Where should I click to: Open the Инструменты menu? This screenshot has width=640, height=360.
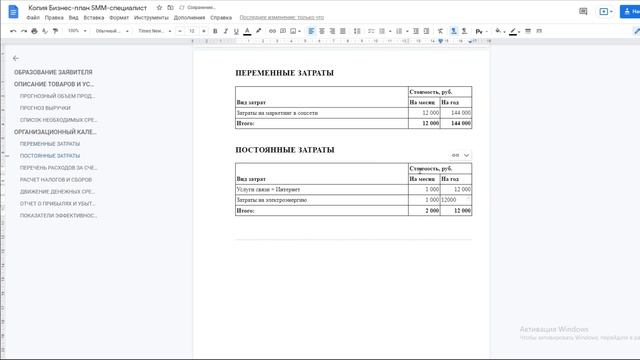click(x=151, y=18)
